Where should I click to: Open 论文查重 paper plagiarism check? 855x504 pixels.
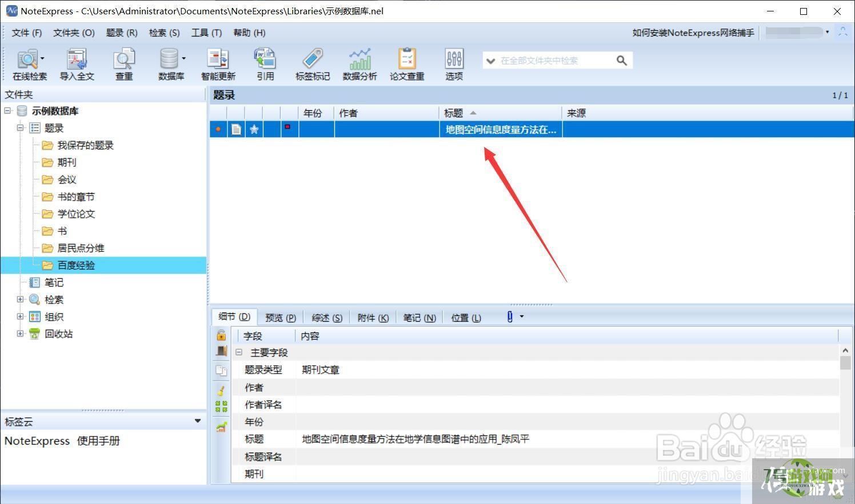pos(407,64)
